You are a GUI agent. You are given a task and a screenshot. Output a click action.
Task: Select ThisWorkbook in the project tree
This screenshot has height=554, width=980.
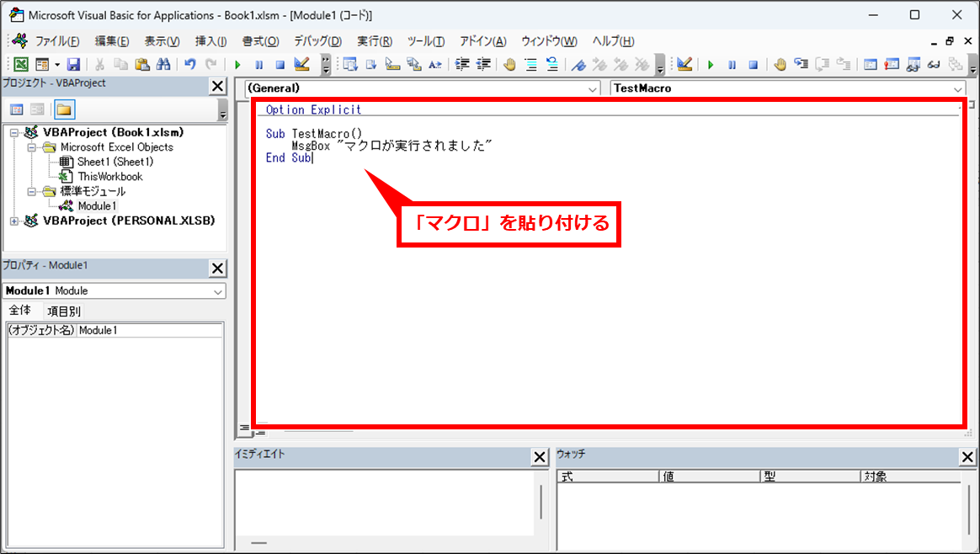pos(109,177)
